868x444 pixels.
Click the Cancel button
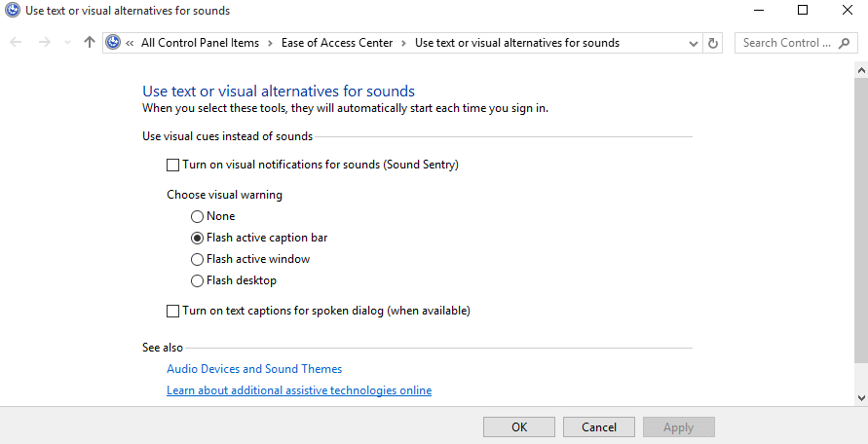(x=599, y=426)
